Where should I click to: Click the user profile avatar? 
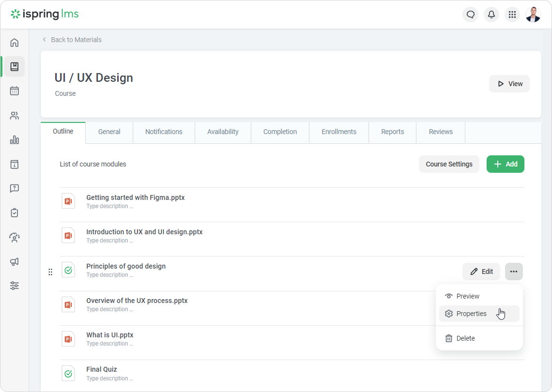click(533, 15)
